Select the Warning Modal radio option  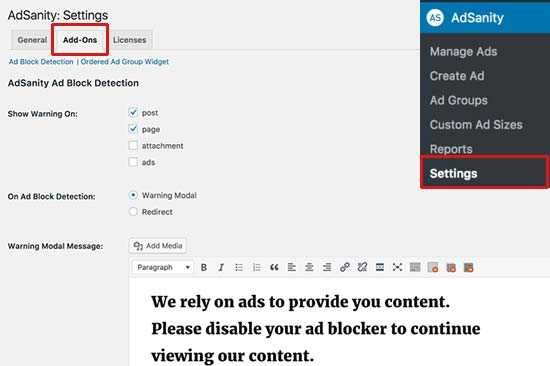(133, 195)
